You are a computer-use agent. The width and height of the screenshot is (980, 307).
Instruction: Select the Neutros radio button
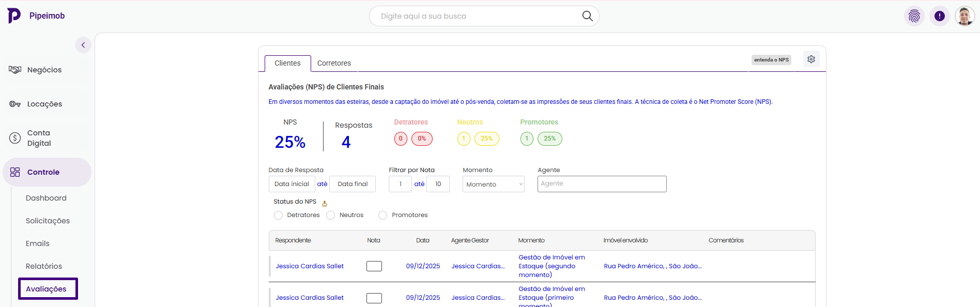pyautogui.click(x=331, y=216)
